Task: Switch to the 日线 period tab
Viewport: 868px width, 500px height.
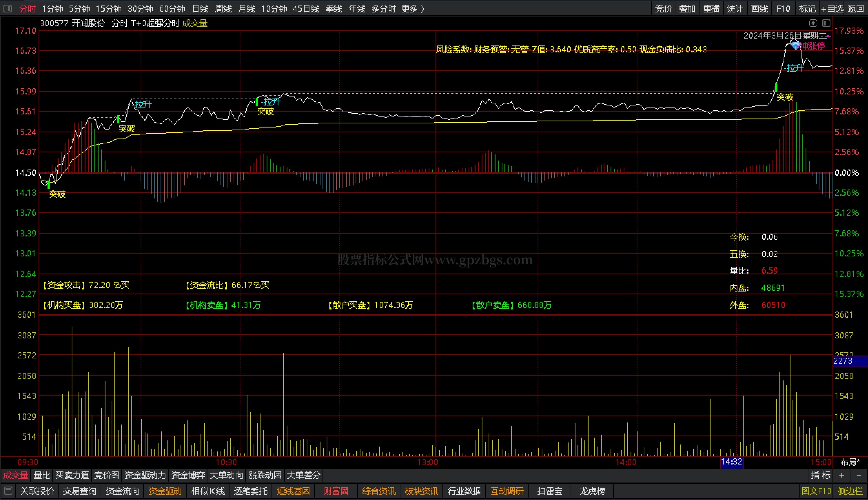Action: 200,9
